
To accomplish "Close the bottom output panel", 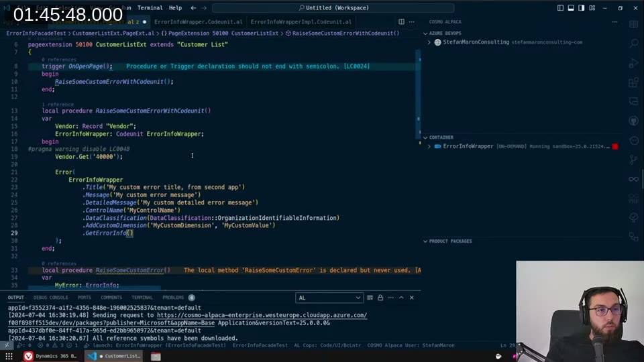I will pyautogui.click(x=411, y=298).
